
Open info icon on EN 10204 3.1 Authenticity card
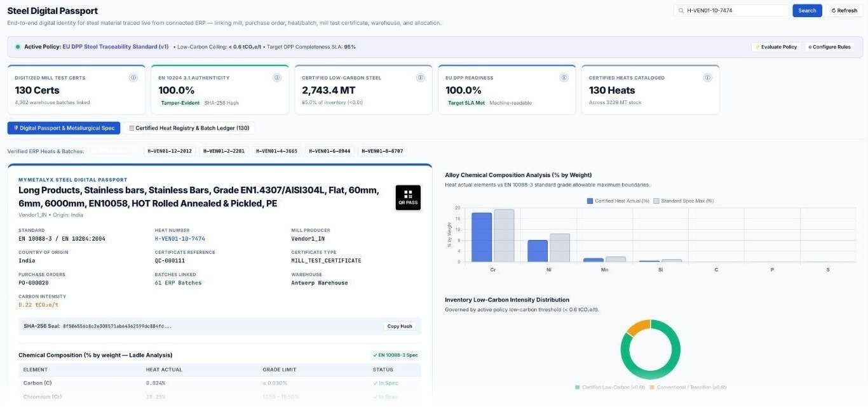[x=277, y=77]
